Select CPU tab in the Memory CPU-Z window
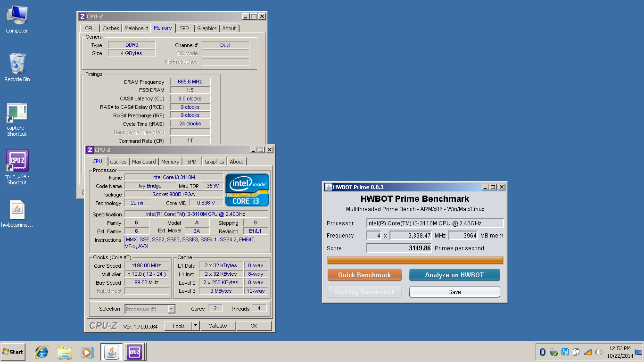The height and width of the screenshot is (362, 644). [x=90, y=28]
